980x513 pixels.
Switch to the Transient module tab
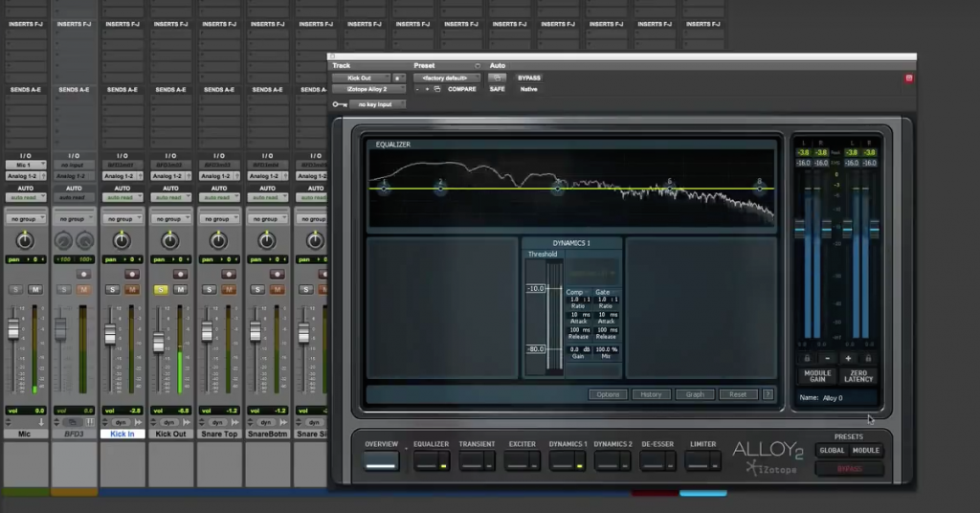477,461
